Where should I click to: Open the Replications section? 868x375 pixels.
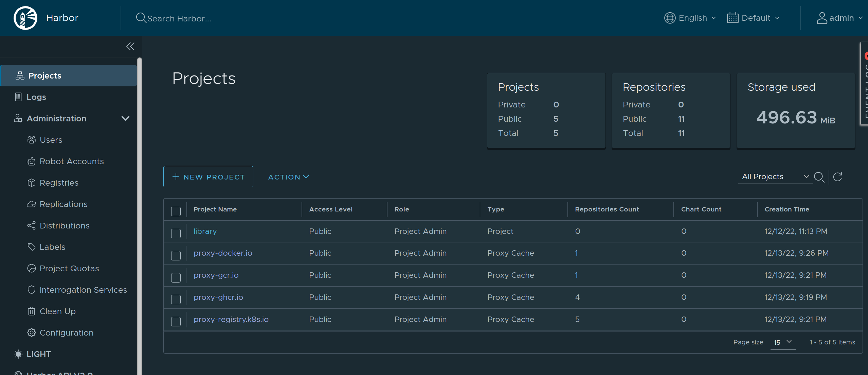(64, 204)
